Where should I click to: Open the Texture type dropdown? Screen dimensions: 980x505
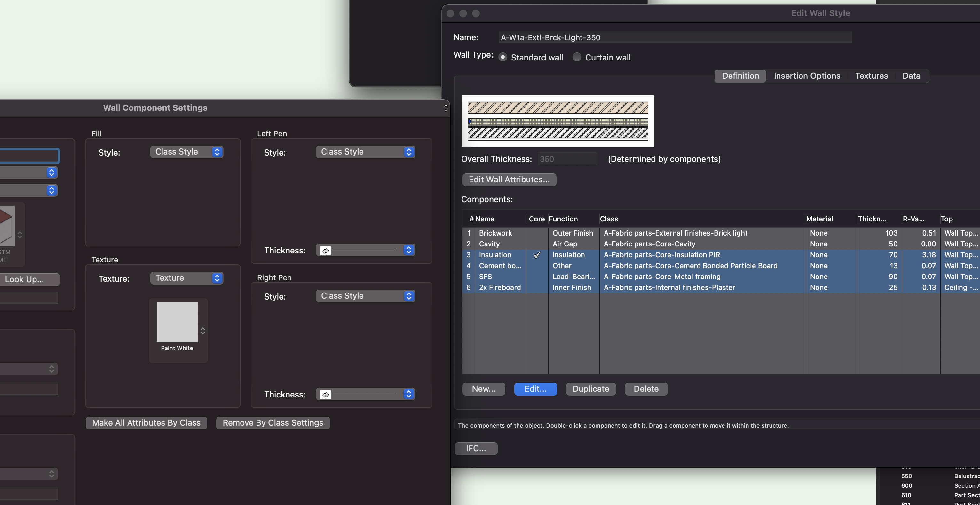point(186,278)
